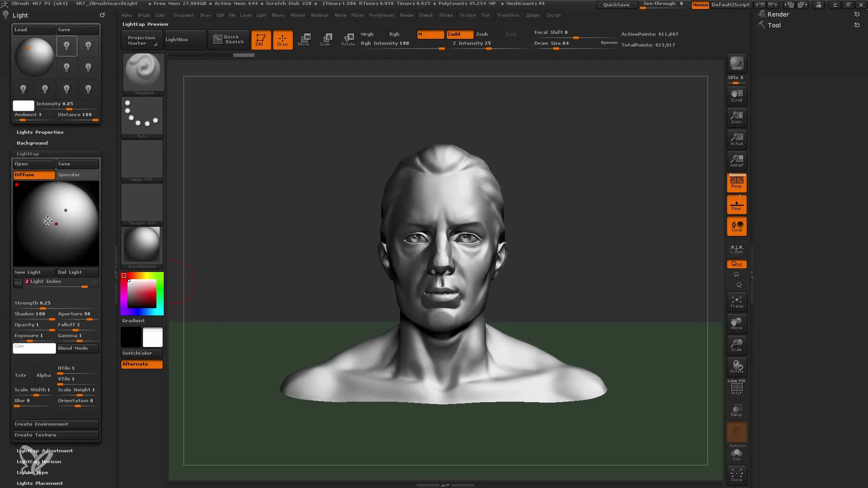Viewport: 868px width, 488px height.
Task: Toggle the XYZ rotation mode
Action: [736, 264]
